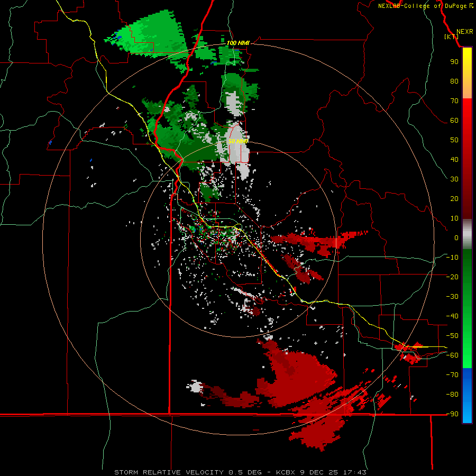Click the 90 value on velocity scale
476x476 pixels.
click(454, 62)
